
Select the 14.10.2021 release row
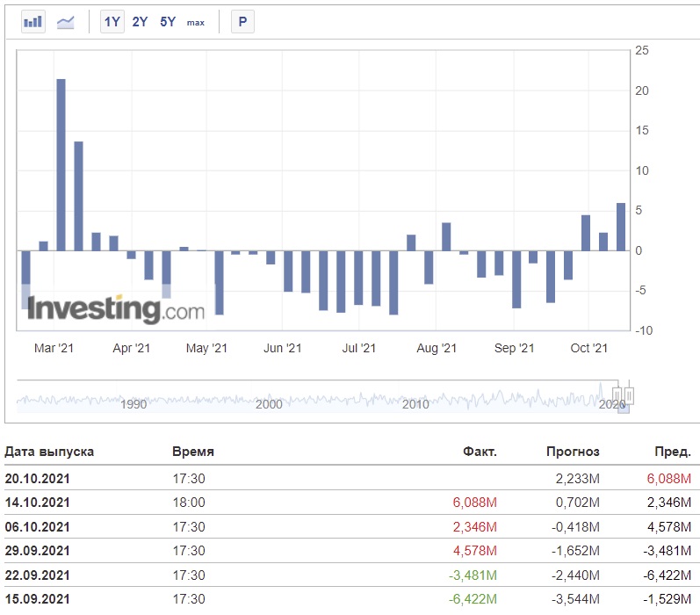(x=350, y=503)
